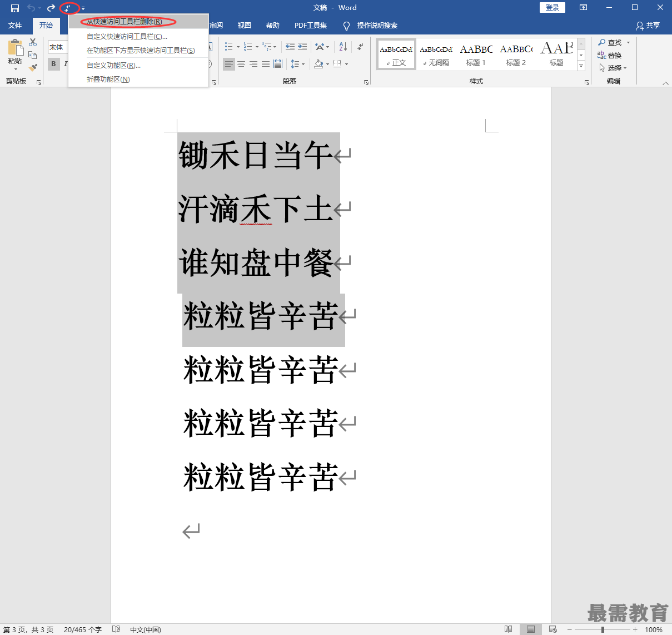672x635 pixels.
Task: Click the 宋体 font name box
Action: point(58,47)
